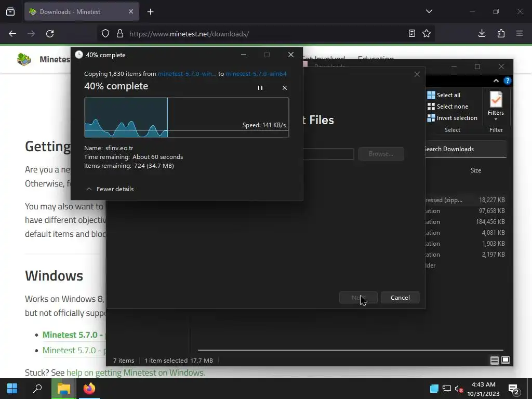Open help on getting Minetest on Windows
This screenshot has height=399, width=532.
pyautogui.click(x=136, y=373)
